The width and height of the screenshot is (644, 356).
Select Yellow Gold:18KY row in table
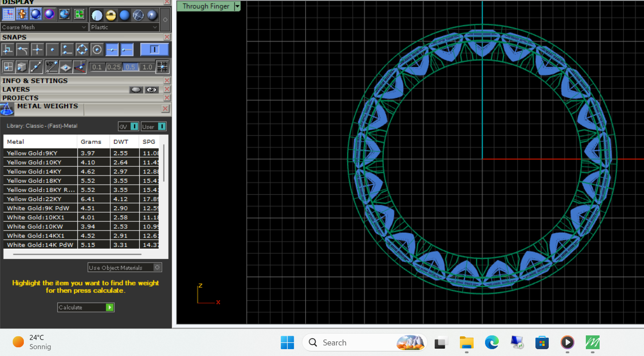tap(34, 181)
